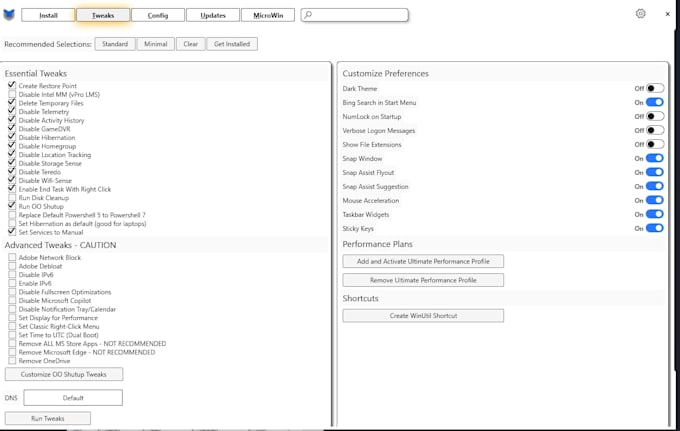Check Disable Intel MM (vPro LMS)
The width and height of the screenshot is (680, 431).
(12, 94)
